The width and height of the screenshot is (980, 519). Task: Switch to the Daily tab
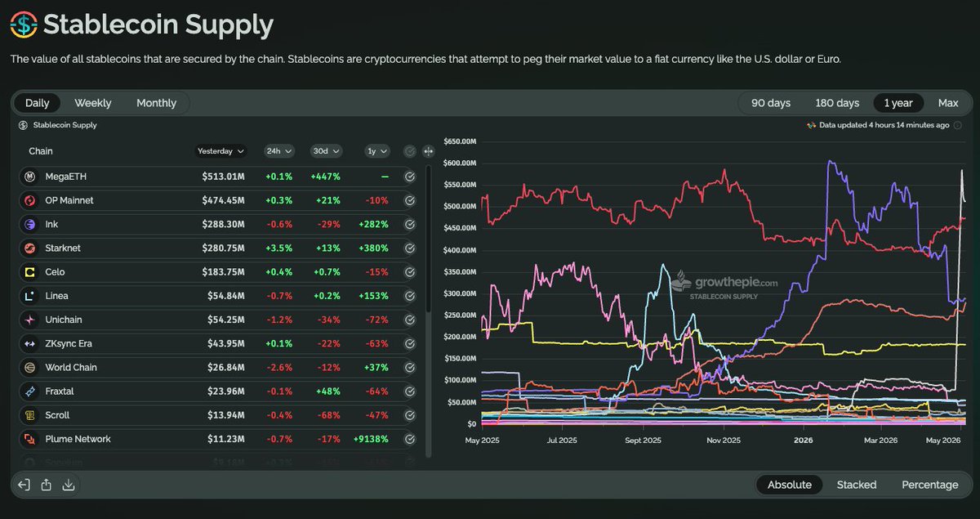click(38, 103)
